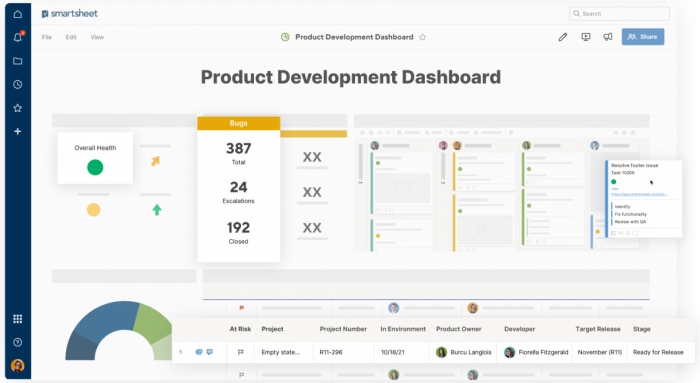Click the pencil edit dashboard icon
Screen dimensions: 700x383
pyautogui.click(x=562, y=37)
